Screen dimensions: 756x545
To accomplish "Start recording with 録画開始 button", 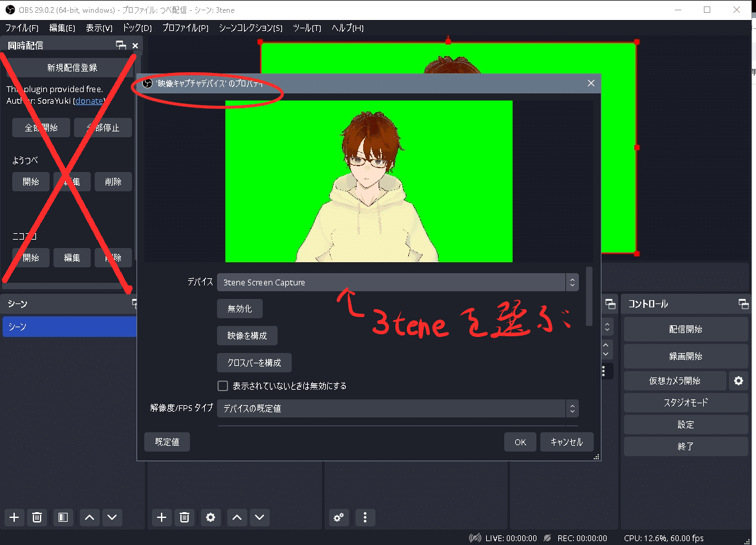I will [686, 356].
